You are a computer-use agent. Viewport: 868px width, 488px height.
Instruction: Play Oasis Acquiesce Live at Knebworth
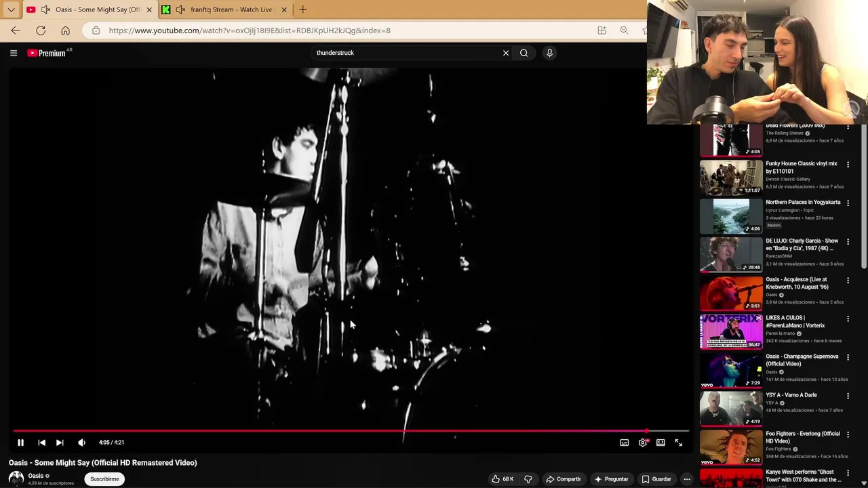pyautogui.click(x=731, y=293)
